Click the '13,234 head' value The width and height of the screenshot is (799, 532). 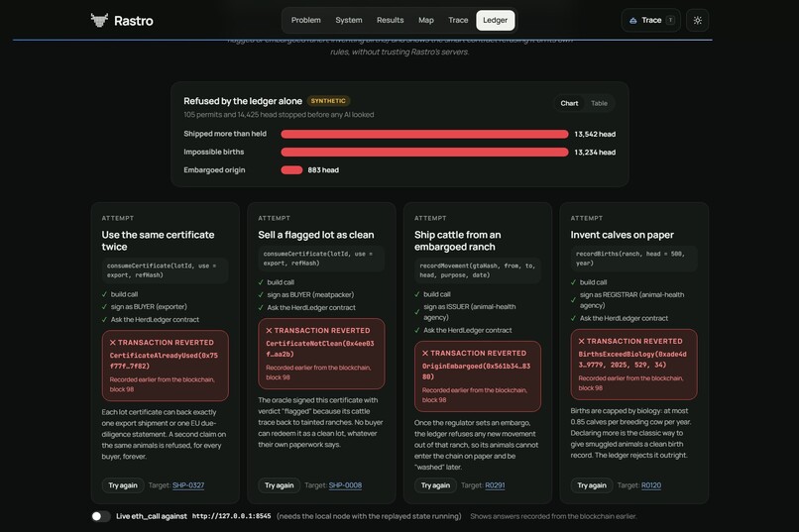[x=595, y=153]
